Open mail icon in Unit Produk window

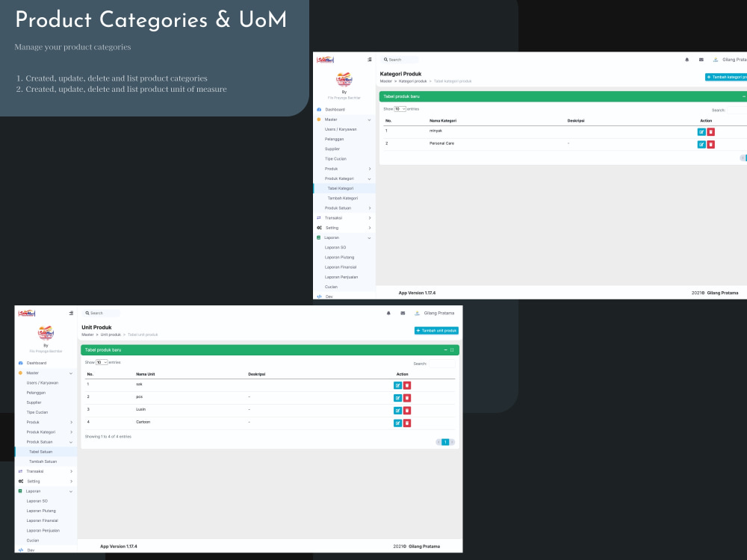tap(403, 313)
